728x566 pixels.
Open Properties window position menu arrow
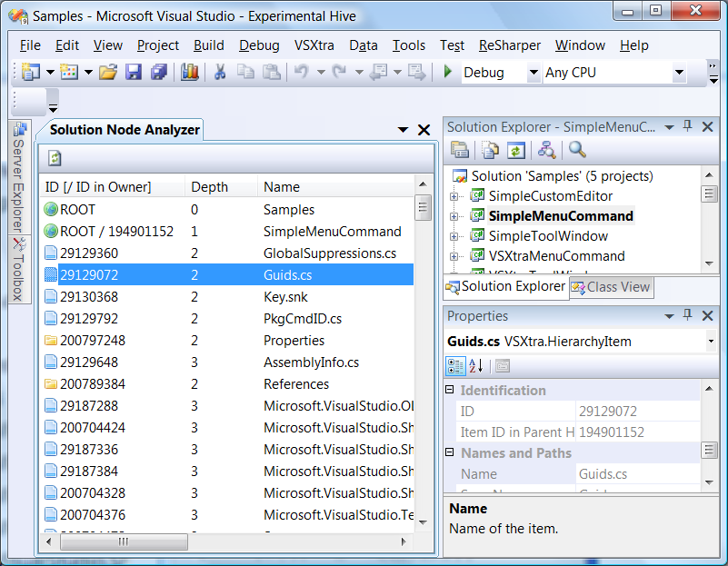[669, 316]
